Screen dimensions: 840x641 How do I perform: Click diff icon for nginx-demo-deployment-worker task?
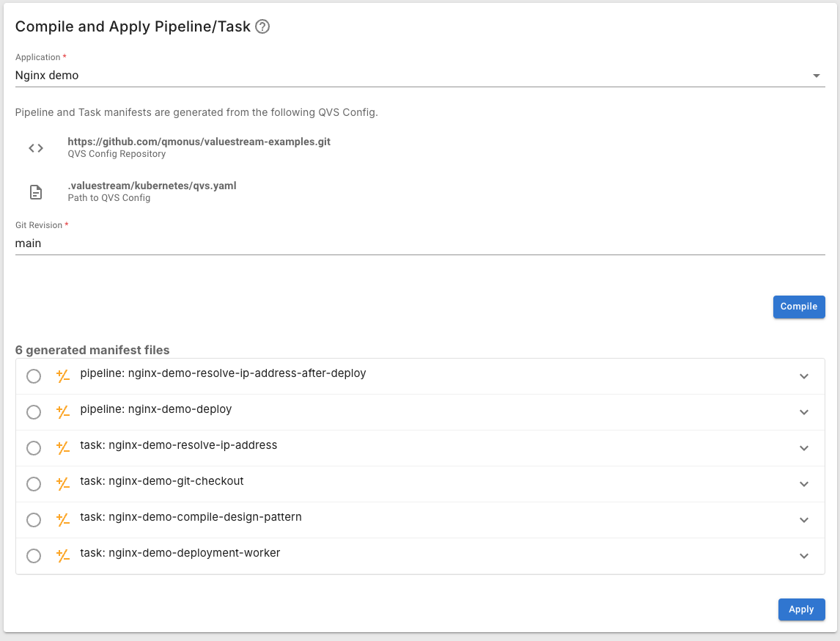pyautogui.click(x=63, y=556)
